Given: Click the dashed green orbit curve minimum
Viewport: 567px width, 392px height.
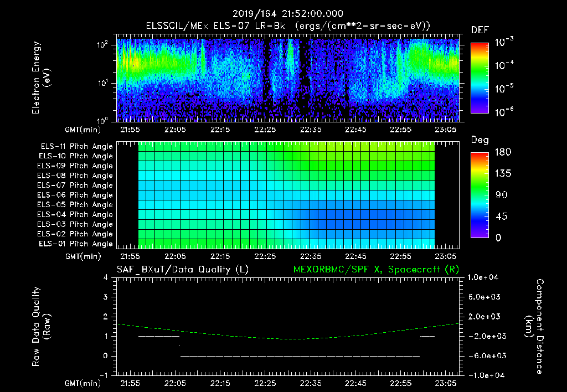Looking at the screenshot, I should [x=293, y=339].
